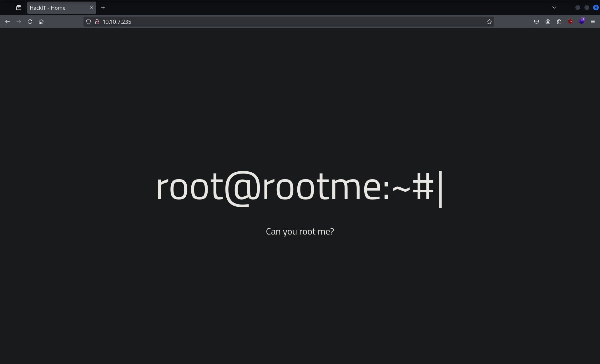Show site security info via lock icon

(97, 22)
